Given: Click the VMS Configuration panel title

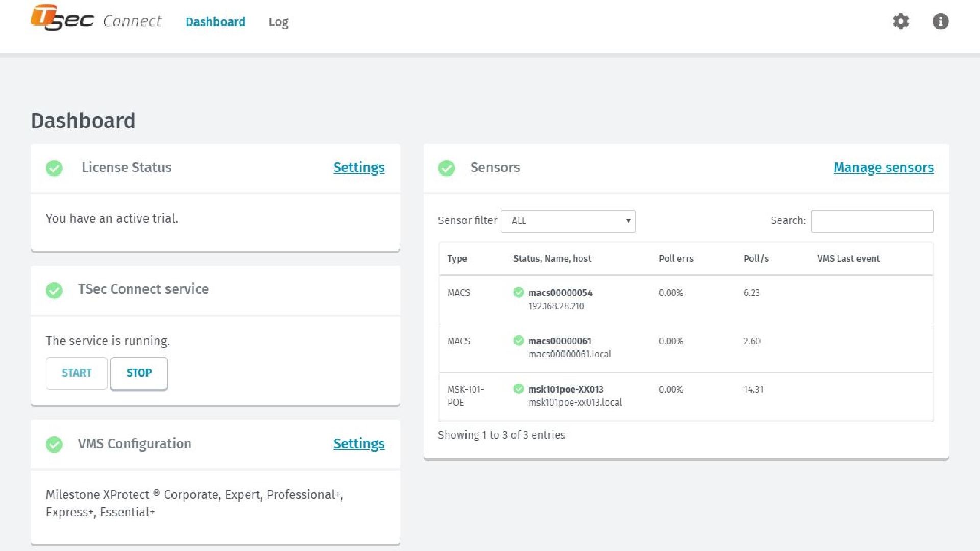Looking at the screenshot, I should coord(135,444).
